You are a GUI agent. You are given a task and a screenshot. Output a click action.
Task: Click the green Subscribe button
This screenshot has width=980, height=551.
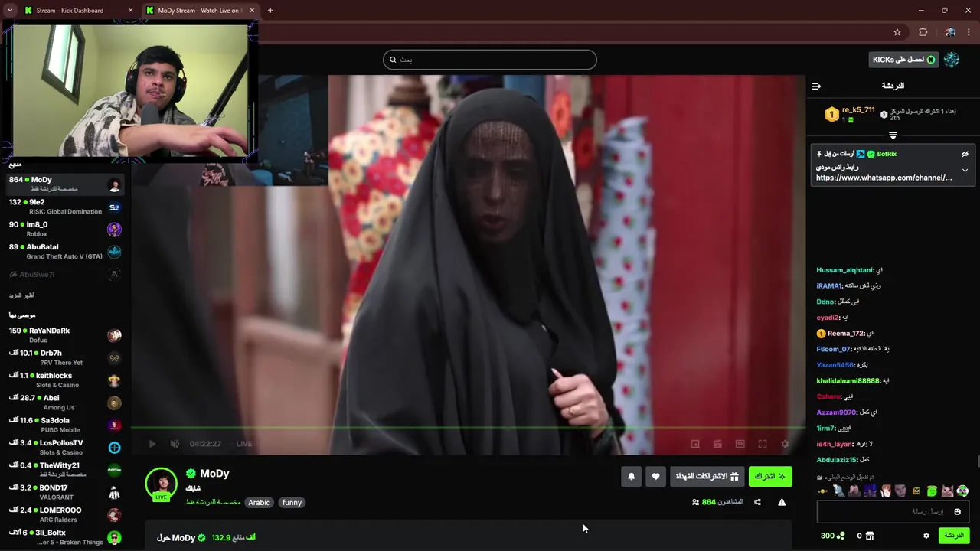click(770, 476)
